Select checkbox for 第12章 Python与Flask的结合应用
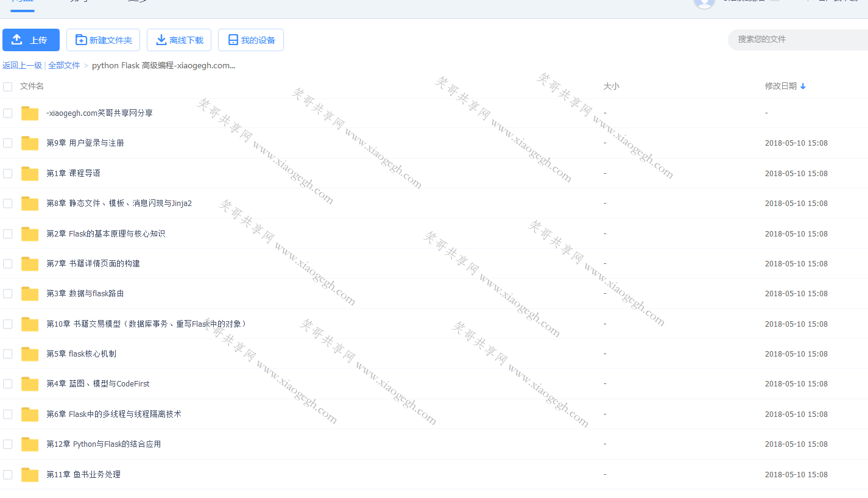 pos(7,444)
